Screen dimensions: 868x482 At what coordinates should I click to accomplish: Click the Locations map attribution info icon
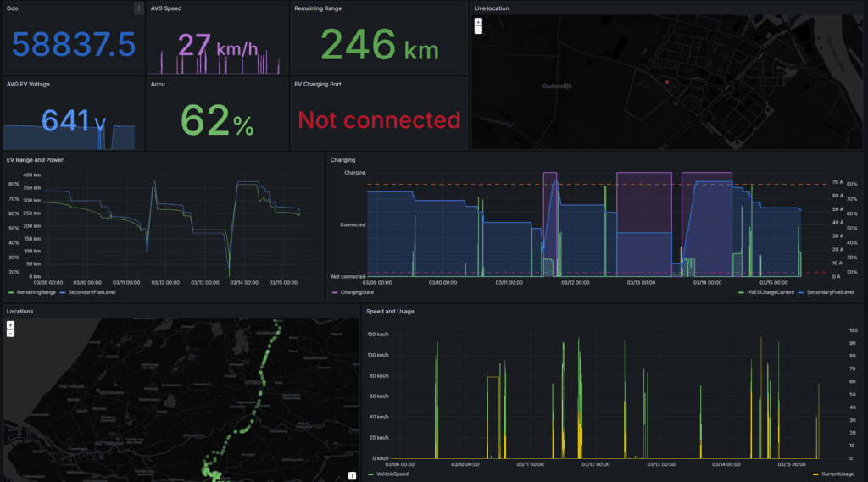click(352, 476)
